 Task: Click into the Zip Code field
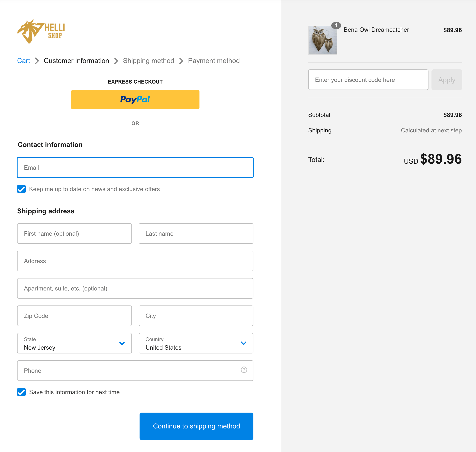click(x=74, y=316)
